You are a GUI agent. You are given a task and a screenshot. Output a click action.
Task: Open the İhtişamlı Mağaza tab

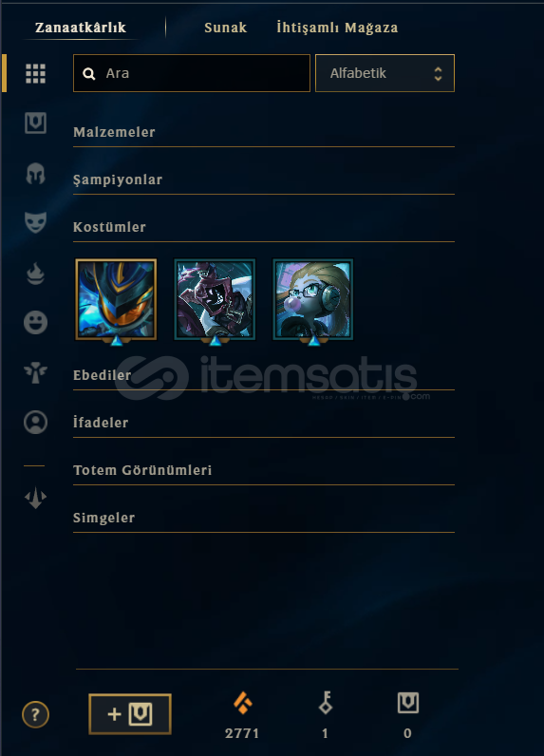[337, 28]
